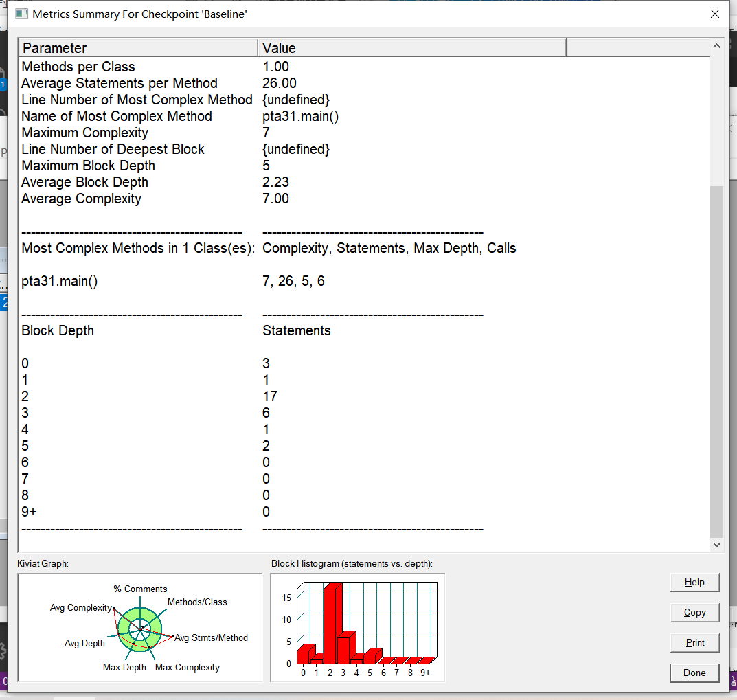This screenshot has width=737, height=700.
Task: Select block depth 2 row
Action: pos(364,396)
